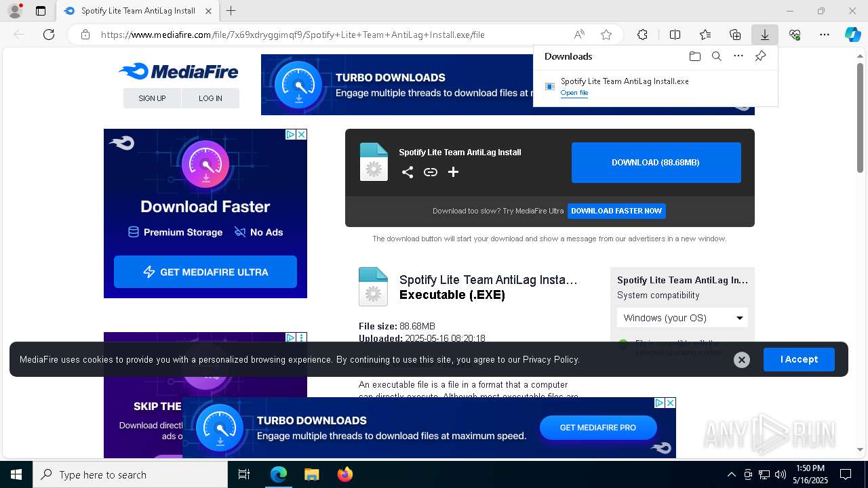Image resolution: width=868 pixels, height=488 pixels.
Task: Open File Explorer from taskbar
Action: [x=311, y=474]
